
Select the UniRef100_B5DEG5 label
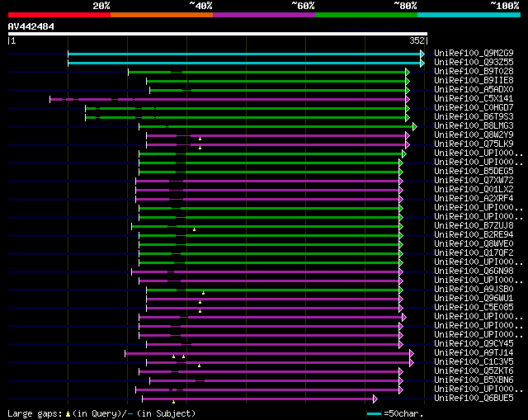point(474,171)
